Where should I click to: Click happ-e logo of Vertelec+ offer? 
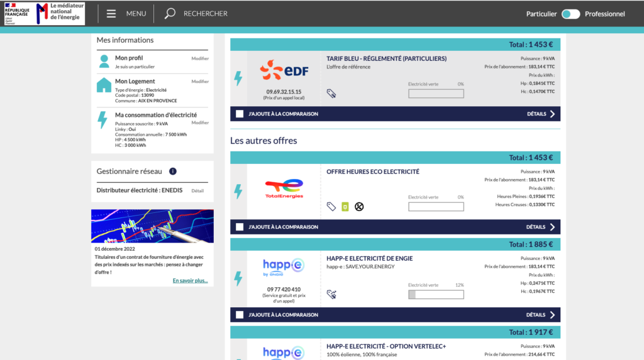[x=284, y=352]
